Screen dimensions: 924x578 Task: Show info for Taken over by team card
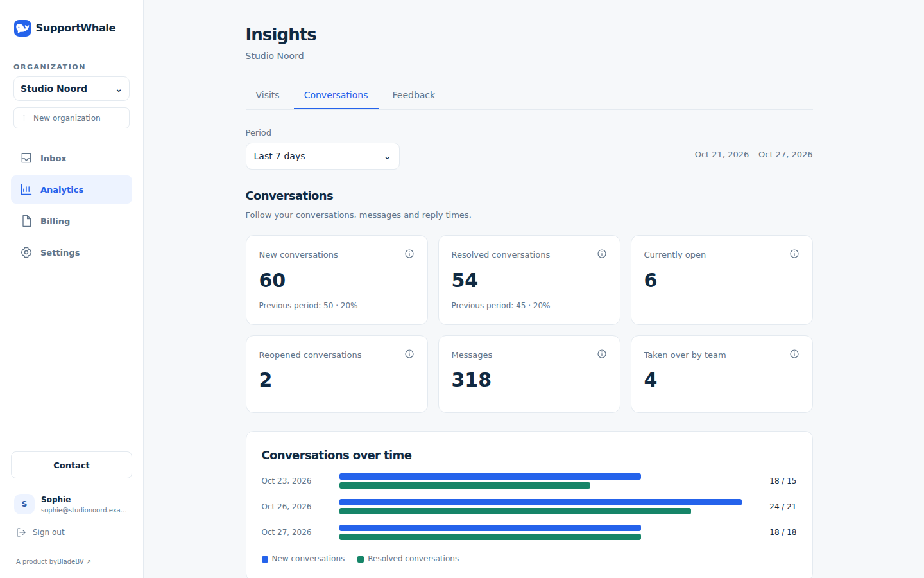pos(794,354)
